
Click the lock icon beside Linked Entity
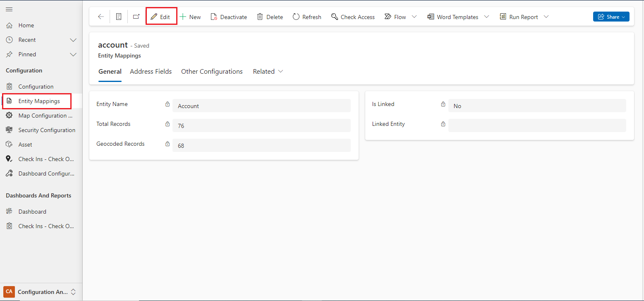click(x=443, y=124)
